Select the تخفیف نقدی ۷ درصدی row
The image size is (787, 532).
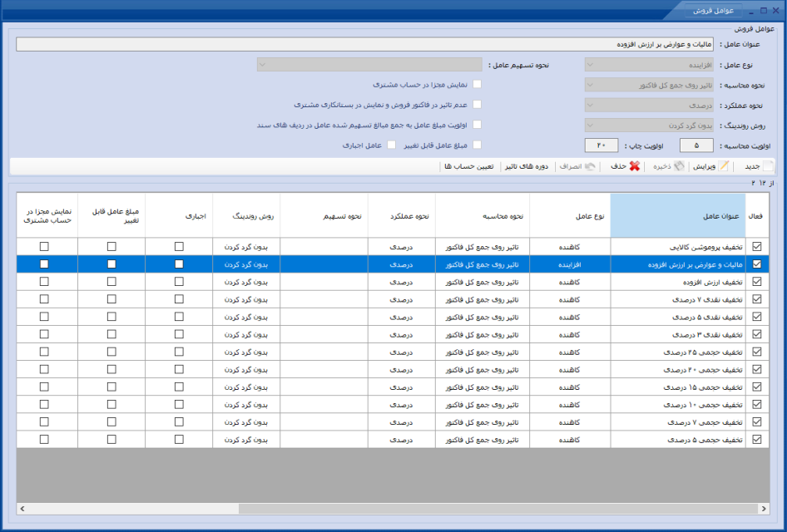click(x=393, y=299)
